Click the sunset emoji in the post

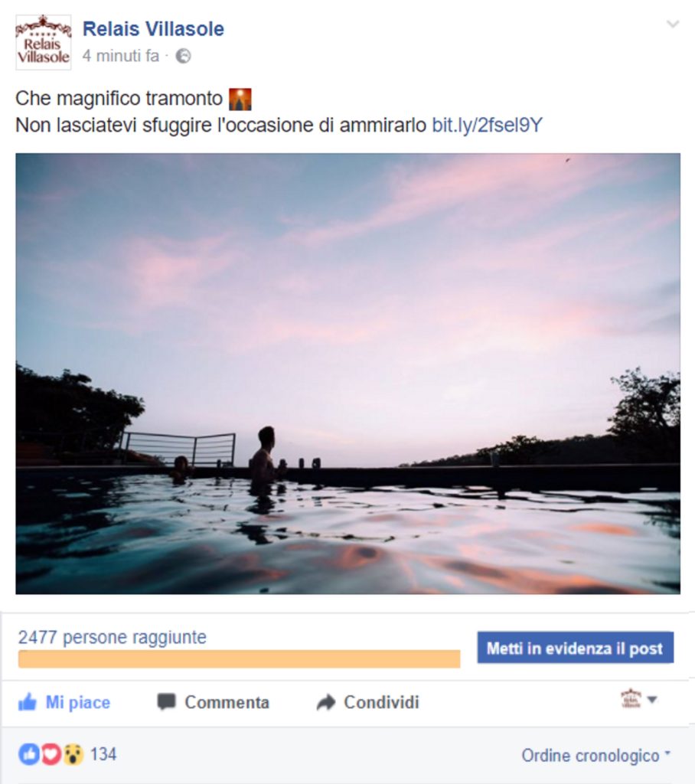tap(240, 99)
